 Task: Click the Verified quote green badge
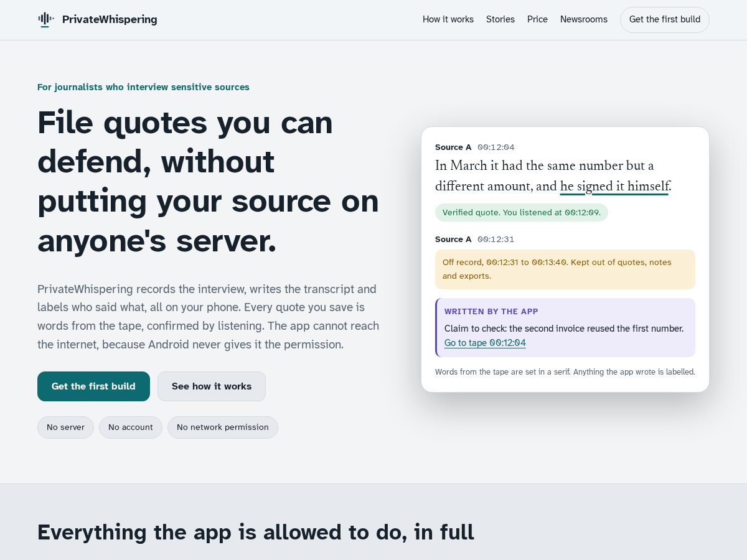[x=522, y=212]
